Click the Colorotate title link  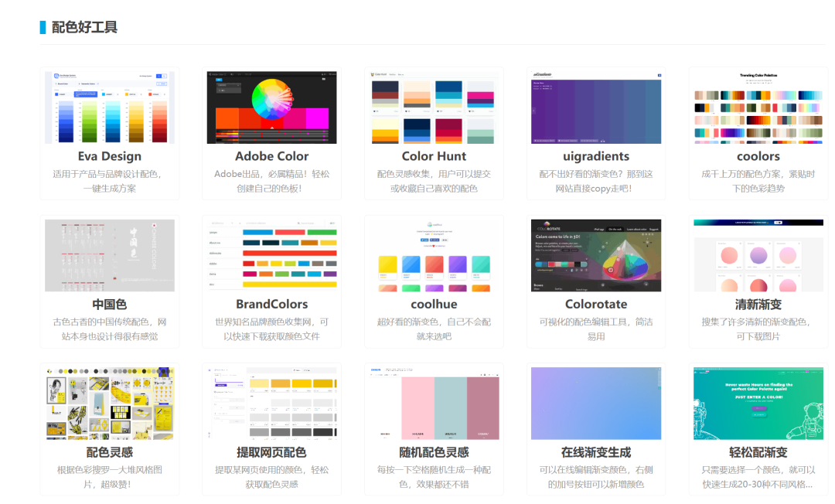[x=596, y=304]
